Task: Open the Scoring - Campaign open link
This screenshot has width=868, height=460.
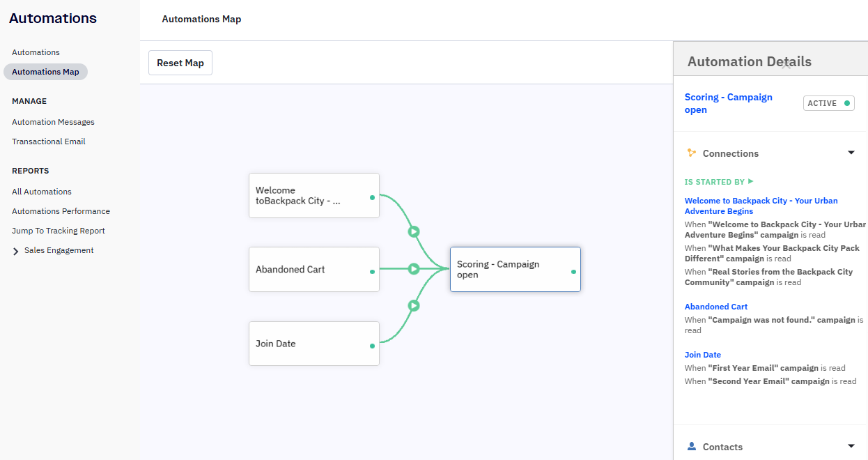Action: (x=728, y=103)
